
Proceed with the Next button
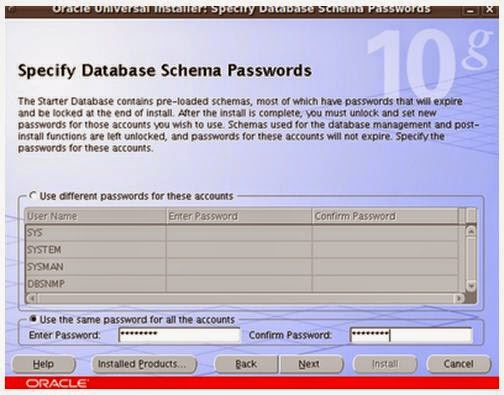tap(310, 364)
